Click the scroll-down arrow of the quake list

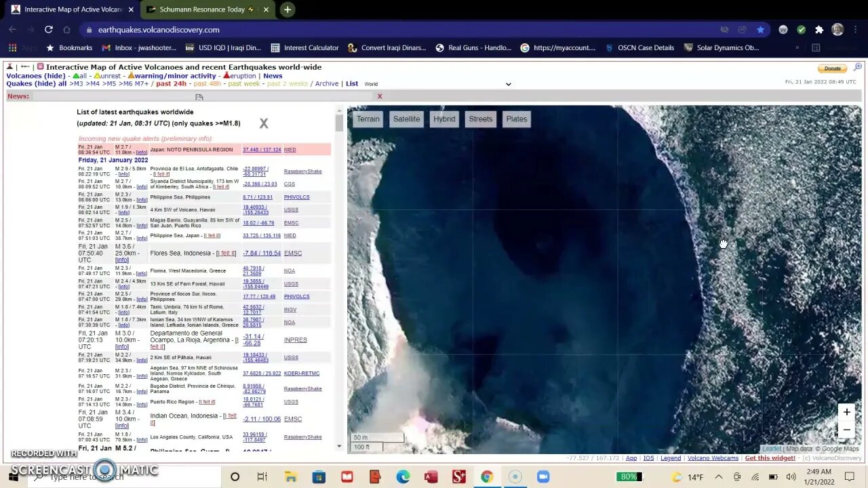[x=339, y=446]
